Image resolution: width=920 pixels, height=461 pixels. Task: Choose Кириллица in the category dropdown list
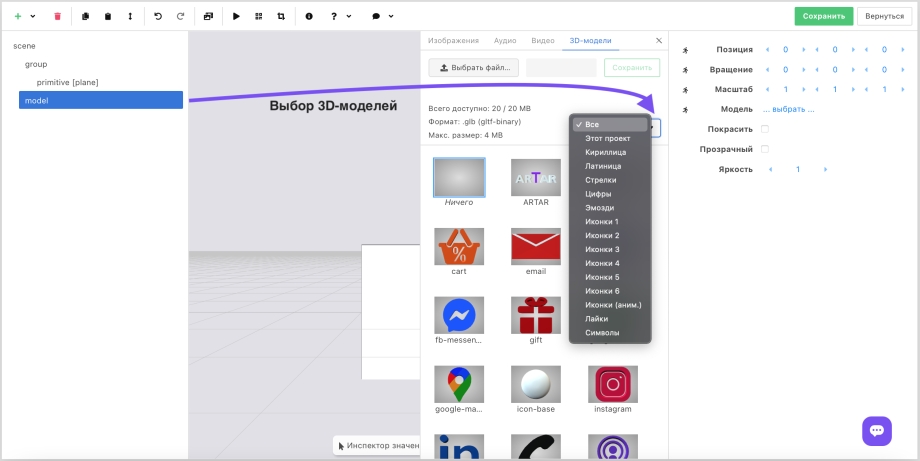click(604, 152)
